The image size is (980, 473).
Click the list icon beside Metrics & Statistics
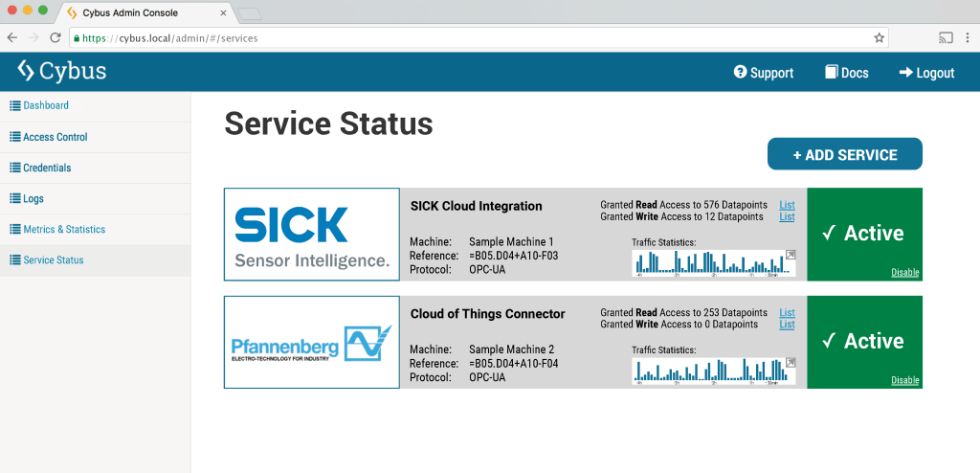coord(15,229)
